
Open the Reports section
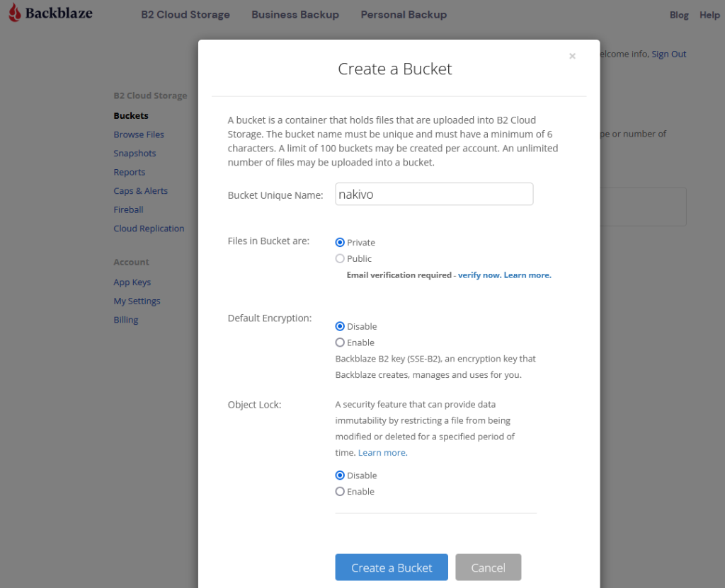pos(130,172)
